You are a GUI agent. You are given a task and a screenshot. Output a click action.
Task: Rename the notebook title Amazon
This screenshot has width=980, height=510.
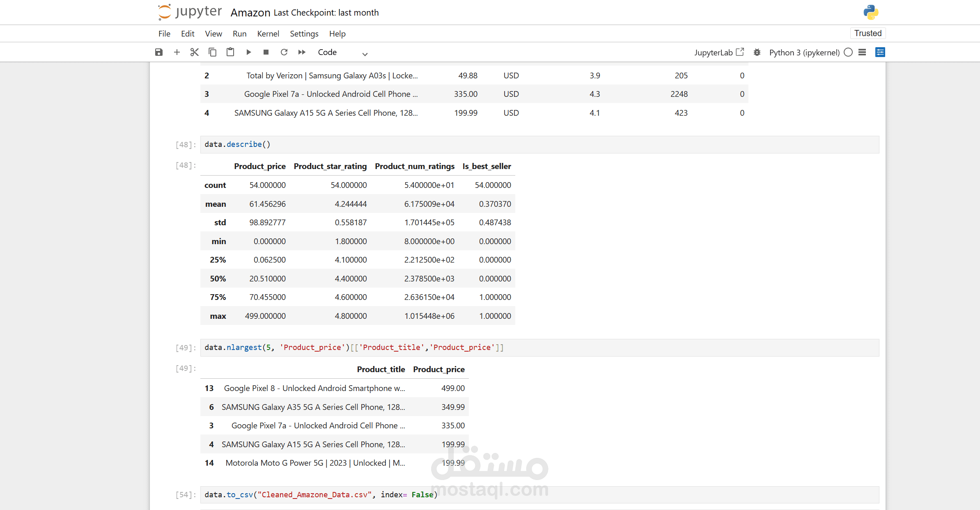pos(250,13)
